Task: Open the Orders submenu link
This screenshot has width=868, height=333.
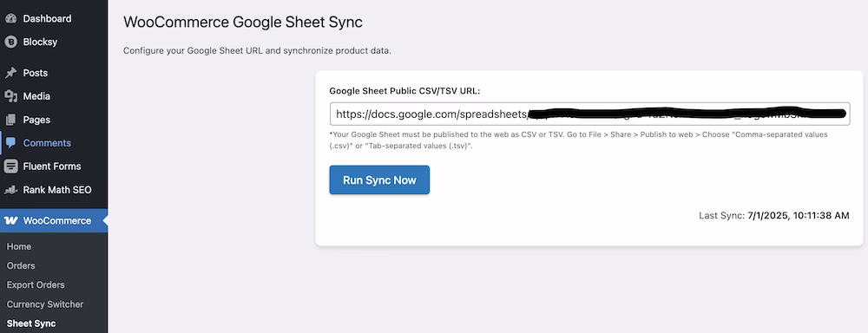Action: point(21,265)
